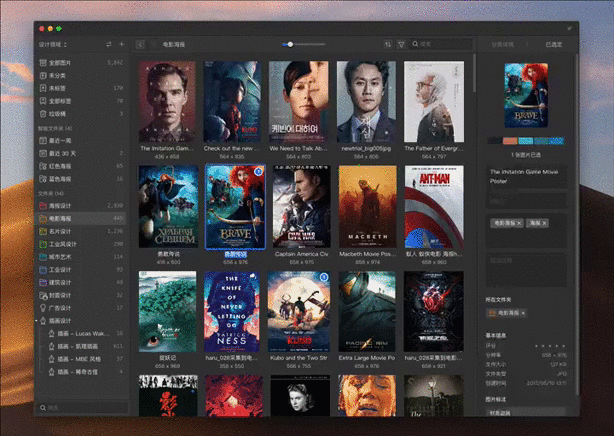Screen dimensions: 614x436
Task: Focus the toolbar search field
Action: coord(441,44)
